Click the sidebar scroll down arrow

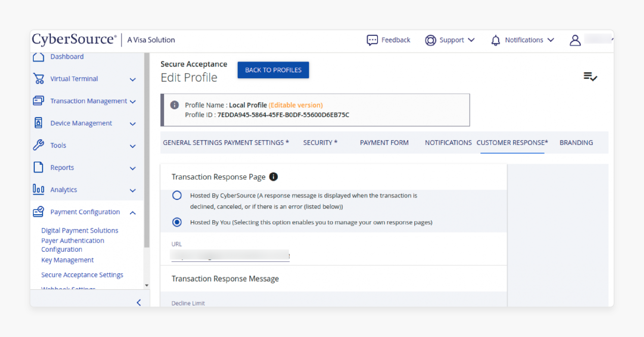147,285
